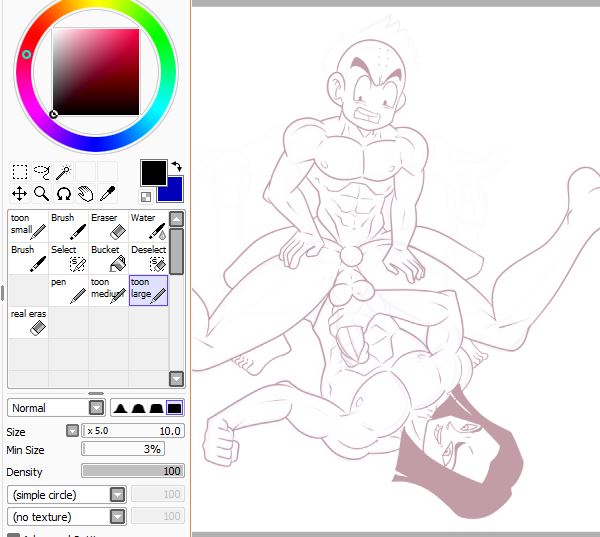Viewport: 600px width, 537px height.
Task: Toggle the Advanced settings checkbox
Action: [13, 534]
